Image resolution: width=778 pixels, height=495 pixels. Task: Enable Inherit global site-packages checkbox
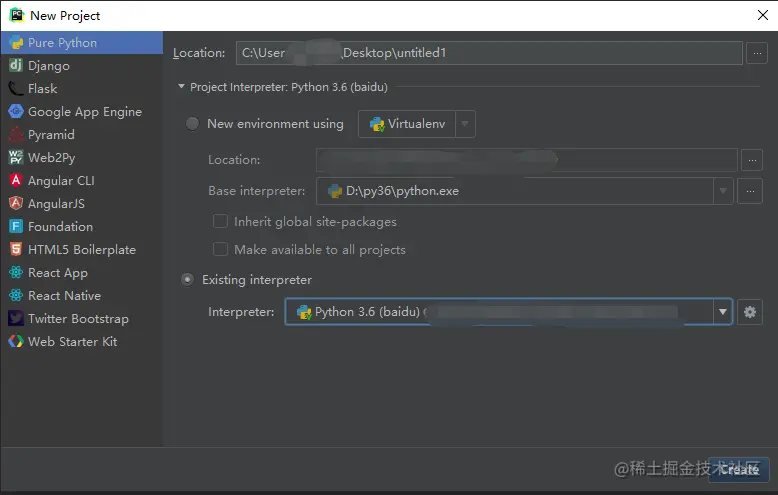click(x=221, y=222)
